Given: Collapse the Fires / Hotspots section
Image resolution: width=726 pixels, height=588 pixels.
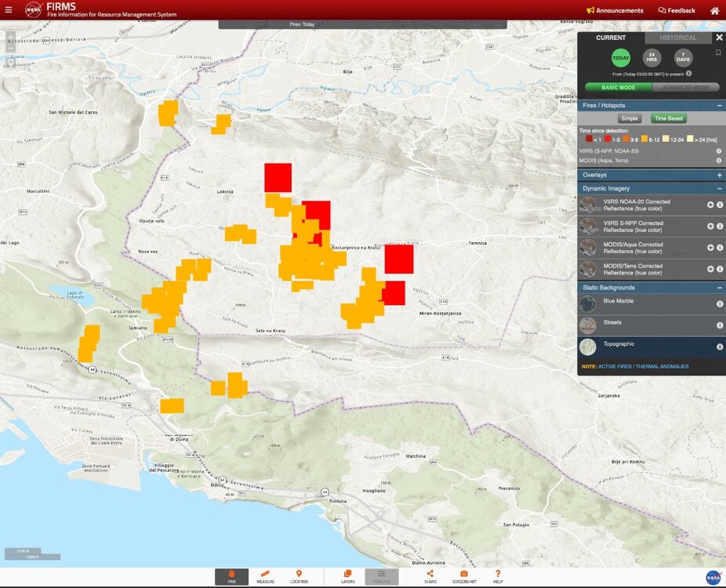Looking at the screenshot, I should tap(719, 105).
